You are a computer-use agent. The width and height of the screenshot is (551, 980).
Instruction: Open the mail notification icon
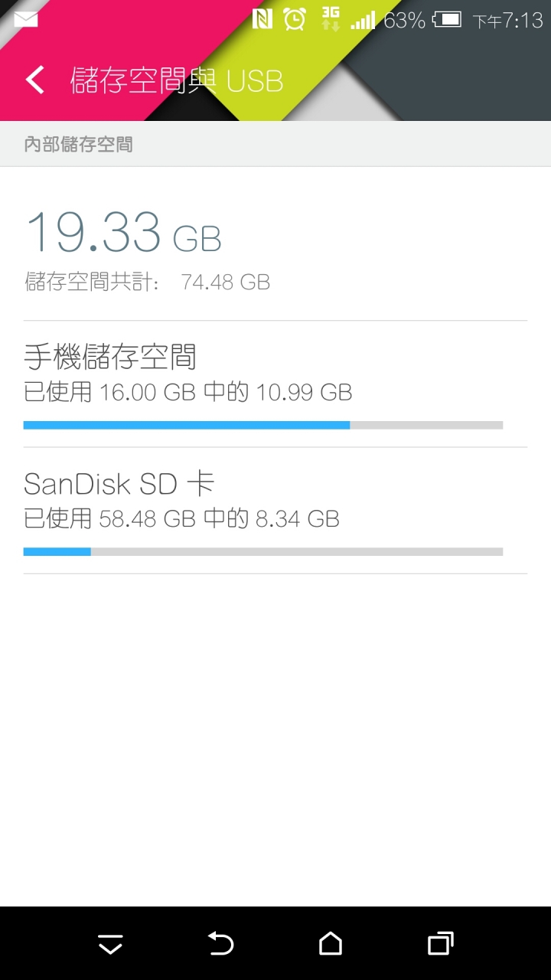26,19
